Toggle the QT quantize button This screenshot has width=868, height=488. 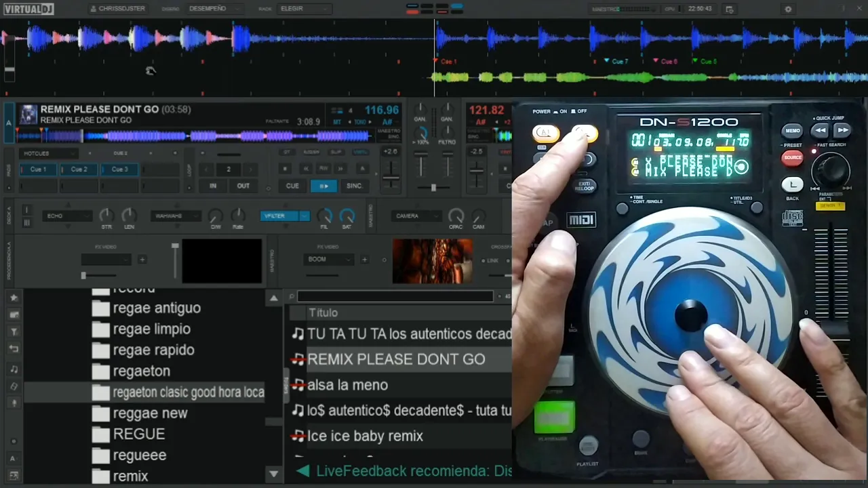point(287,152)
